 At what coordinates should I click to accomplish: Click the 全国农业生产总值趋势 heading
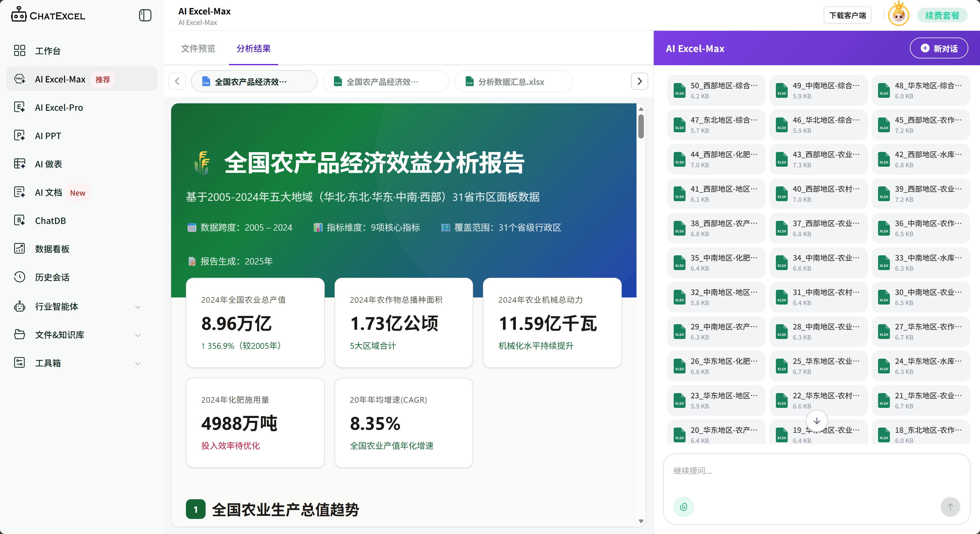coord(285,510)
